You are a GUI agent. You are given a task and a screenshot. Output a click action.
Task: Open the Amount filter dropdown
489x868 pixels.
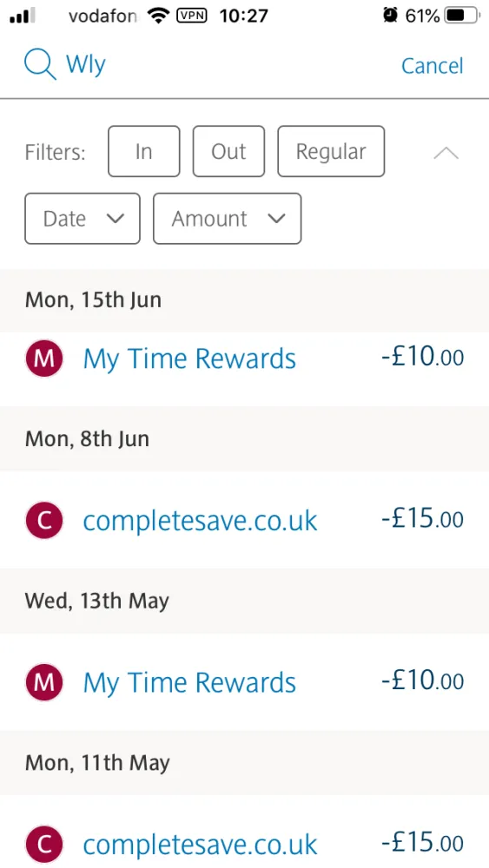pyautogui.click(x=227, y=219)
